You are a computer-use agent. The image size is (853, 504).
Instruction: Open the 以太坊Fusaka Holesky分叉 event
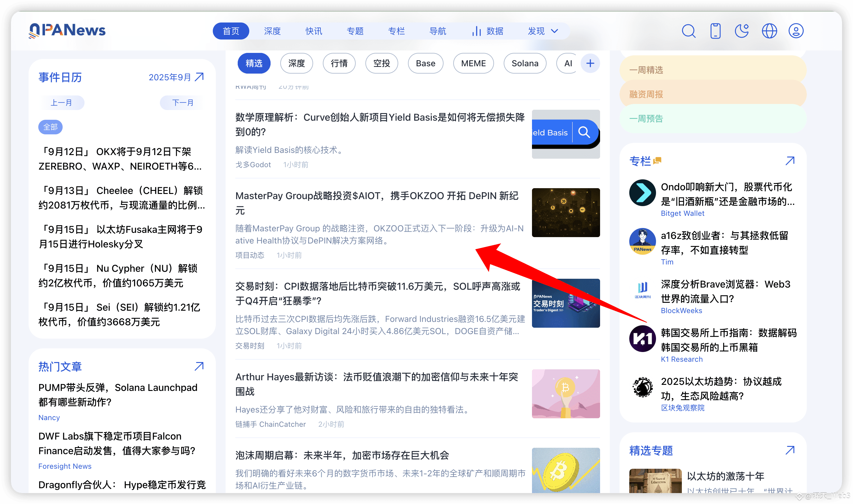[x=121, y=237]
